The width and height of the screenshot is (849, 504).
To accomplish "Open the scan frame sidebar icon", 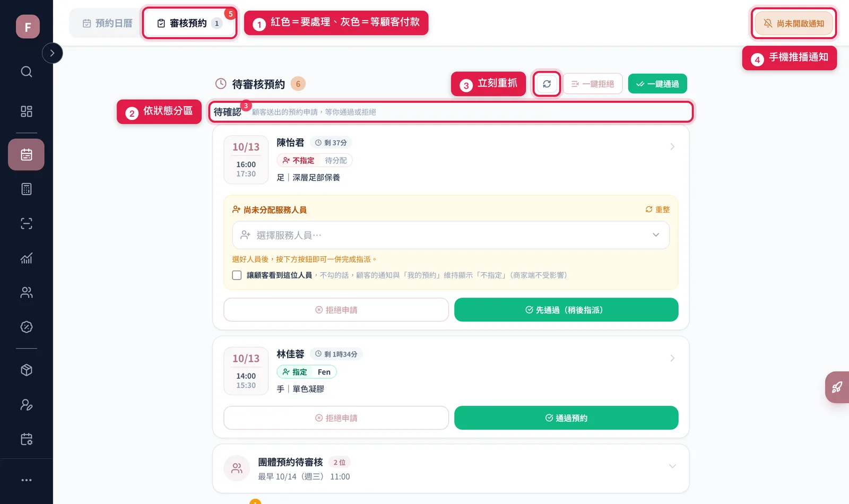I will (x=27, y=223).
